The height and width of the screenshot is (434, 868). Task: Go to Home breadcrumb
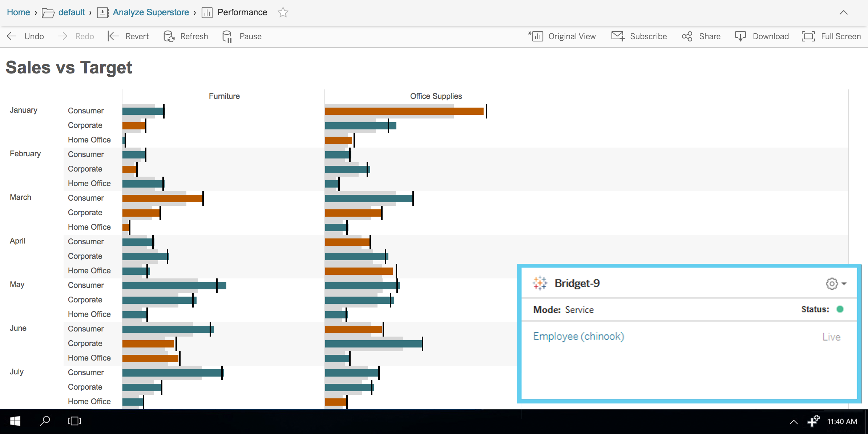pyautogui.click(x=19, y=12)
